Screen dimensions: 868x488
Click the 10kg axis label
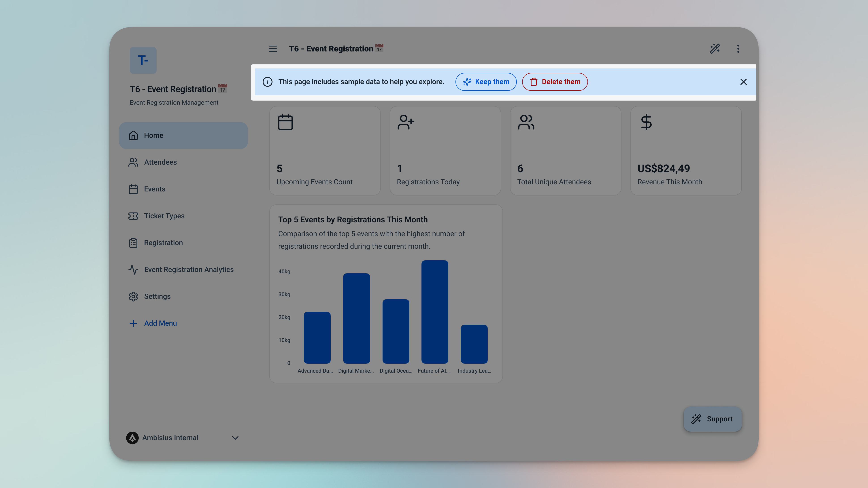284,340
